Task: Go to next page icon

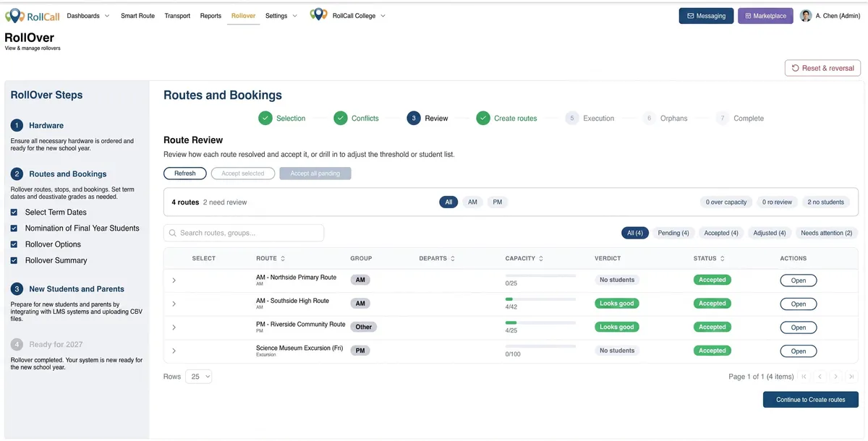Action: [836, 377]
